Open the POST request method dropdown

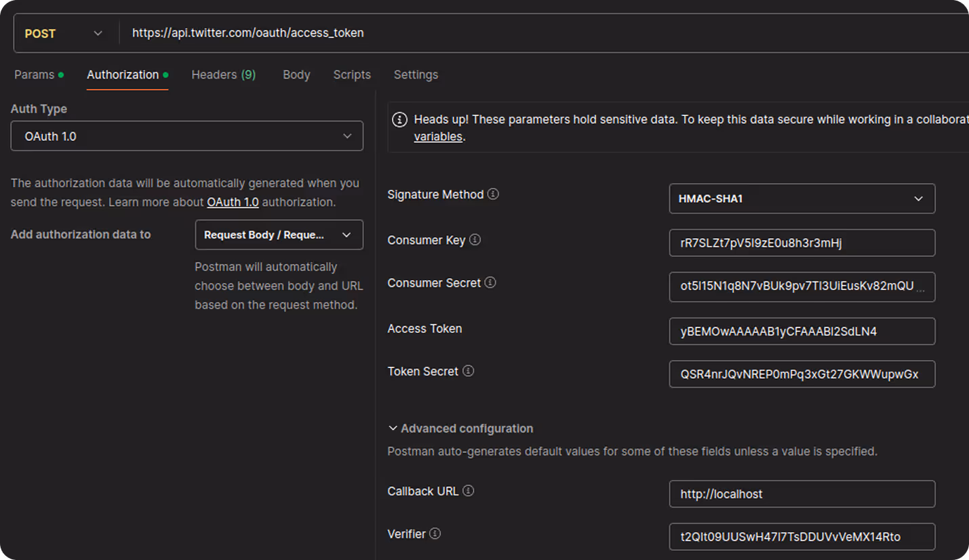pos(64,33)
